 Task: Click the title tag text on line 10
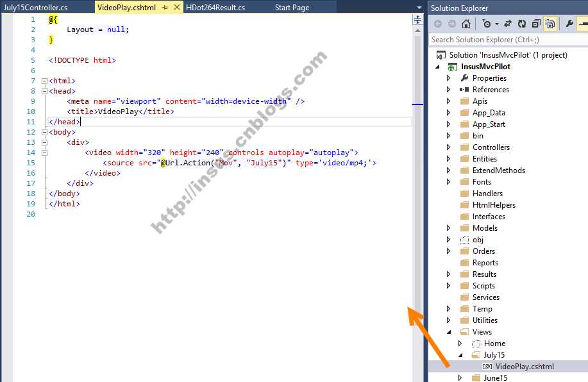click(x=121, y=112)
